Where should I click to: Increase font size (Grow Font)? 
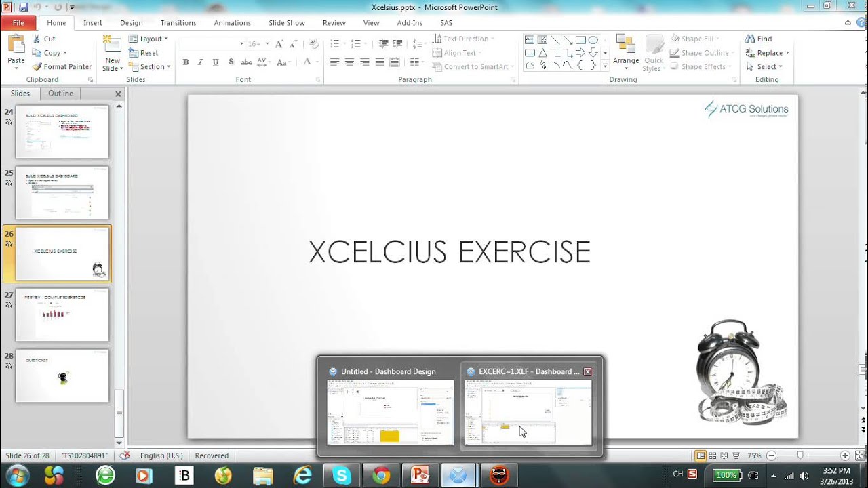279,43
